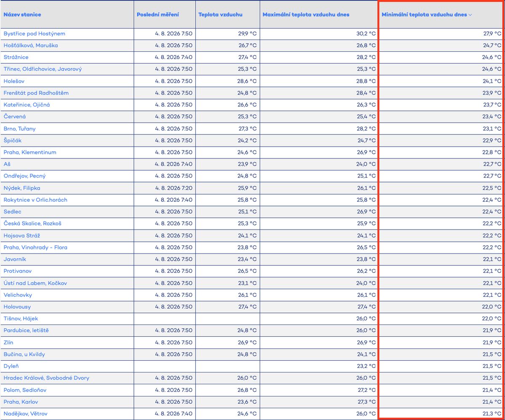
Task: Open Rokytnice v Orlic.horách station
Action: click(x=35, y=200)
